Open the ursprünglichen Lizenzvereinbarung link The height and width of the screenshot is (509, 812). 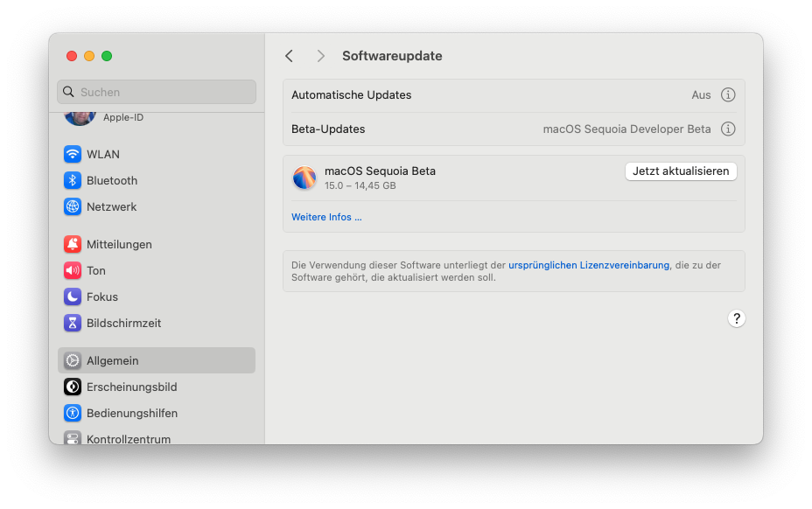[x=589, y=265]
